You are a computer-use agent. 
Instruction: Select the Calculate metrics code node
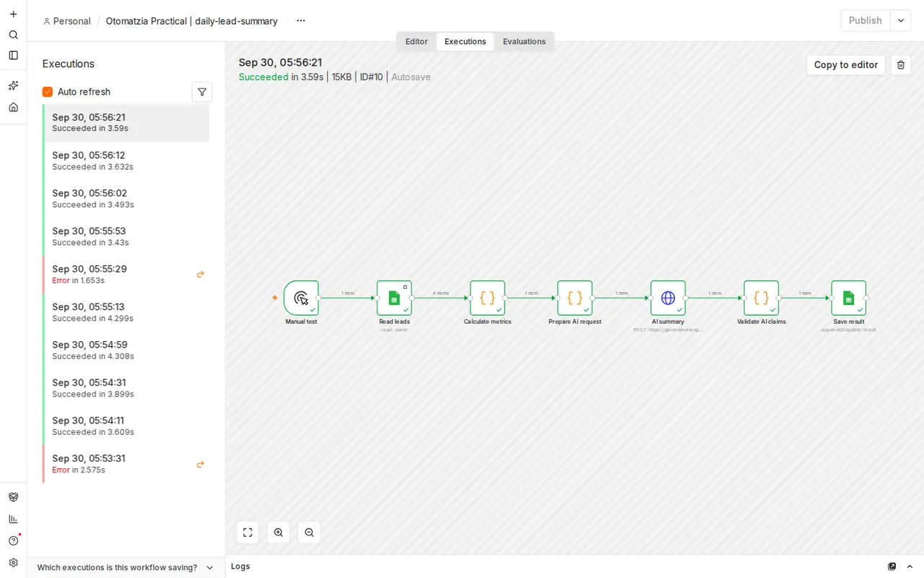[x=487, y=298]
